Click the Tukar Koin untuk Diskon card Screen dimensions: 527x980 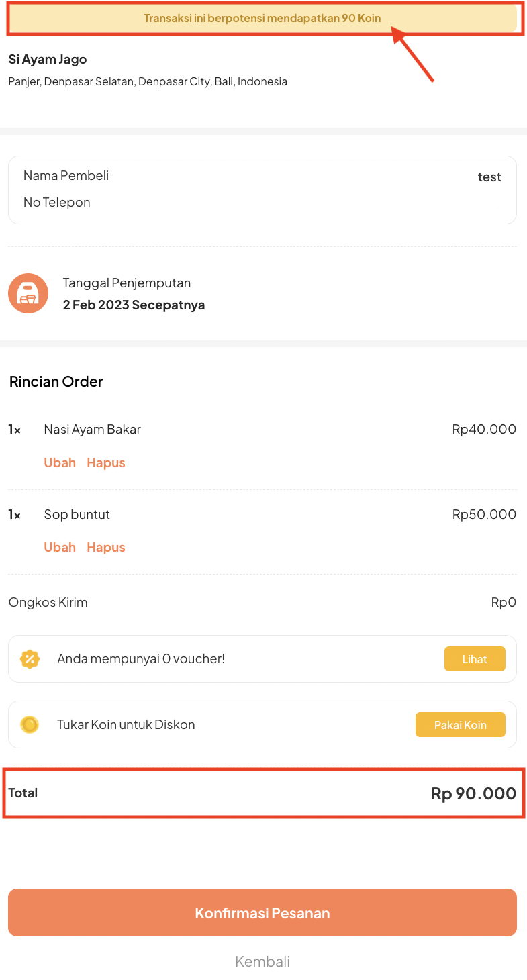pyautogui.click(x=262, y=725)
